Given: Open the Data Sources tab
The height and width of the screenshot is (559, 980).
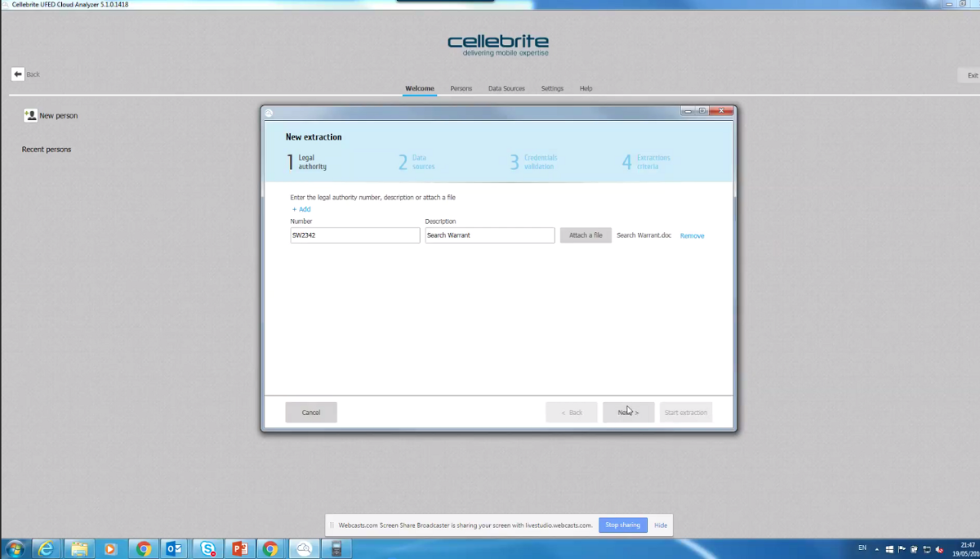Looking at the screenshot, I should coord(506,88).
